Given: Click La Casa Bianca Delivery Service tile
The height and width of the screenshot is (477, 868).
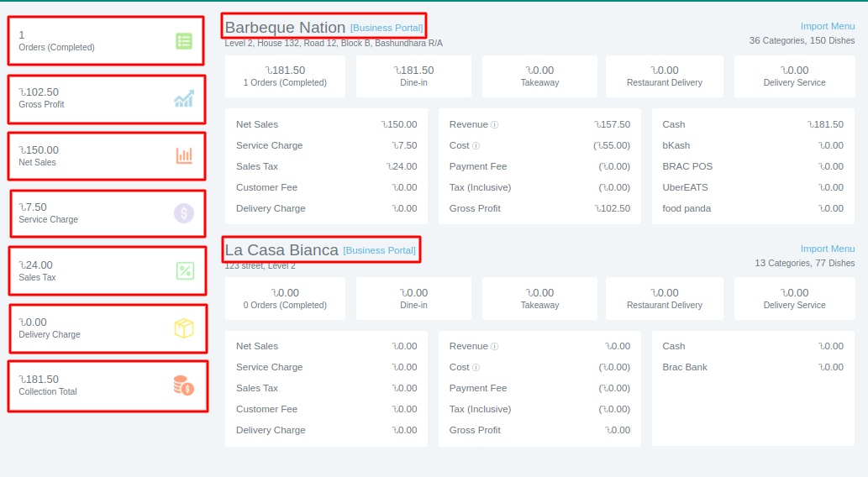Looking at the screenshot, I should click(x=794, y=299).
